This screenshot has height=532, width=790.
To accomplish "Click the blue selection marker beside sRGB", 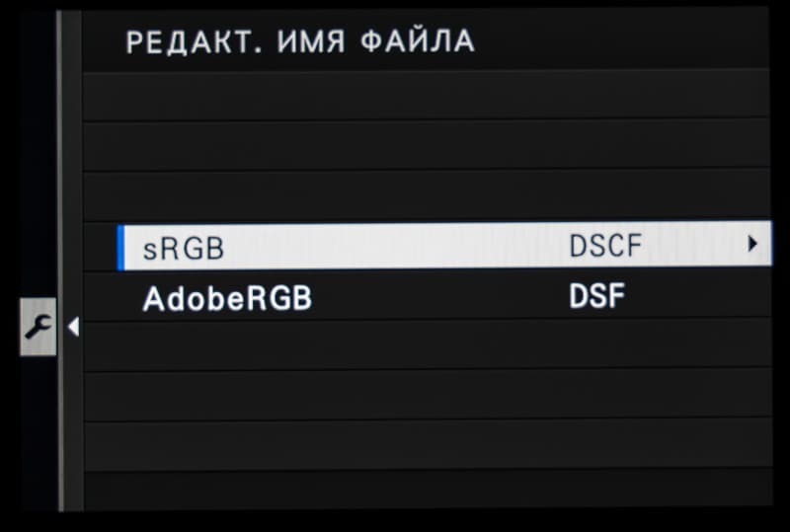I will [x=119, y=247].
